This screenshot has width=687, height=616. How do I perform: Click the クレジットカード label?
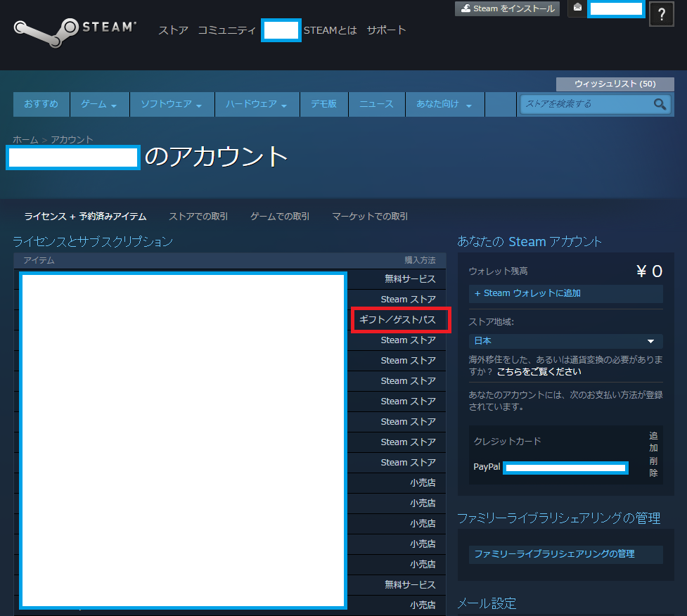(508, 441)
